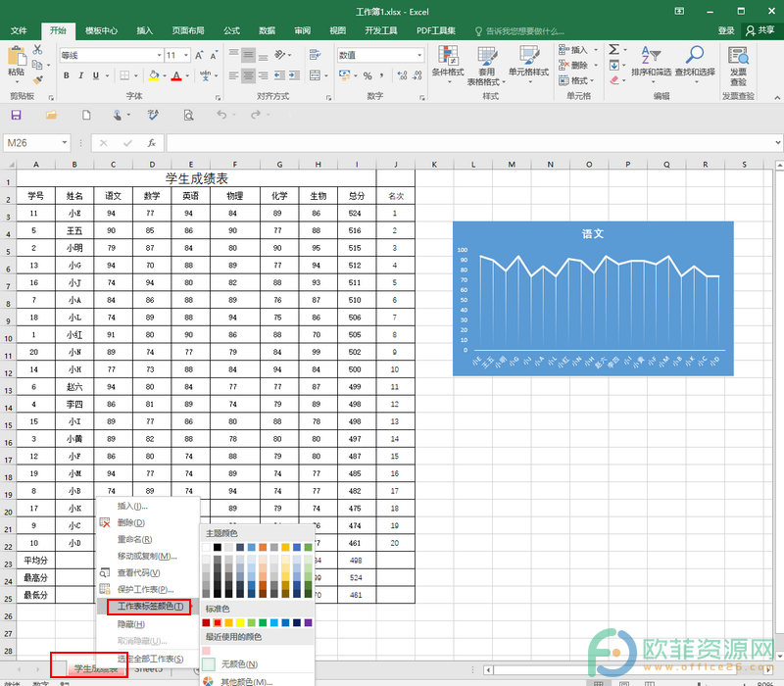
Task: Open the Insert (插入) ribbon tab
Action: tap(144, 31)
